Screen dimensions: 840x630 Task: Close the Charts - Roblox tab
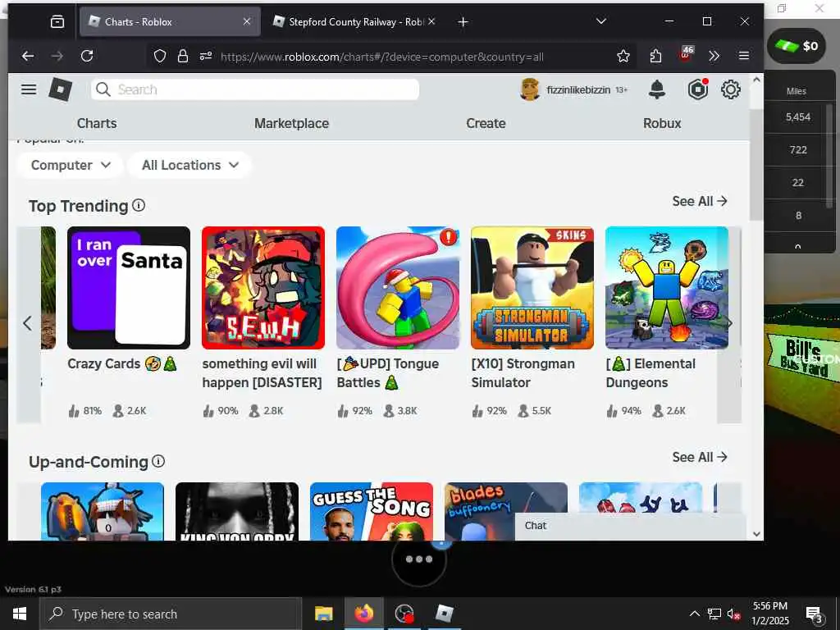[246, 21]
